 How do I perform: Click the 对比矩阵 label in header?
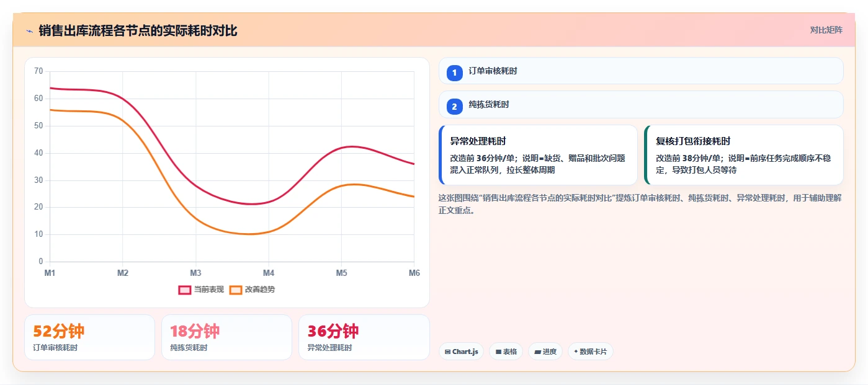tap(826, 30)
